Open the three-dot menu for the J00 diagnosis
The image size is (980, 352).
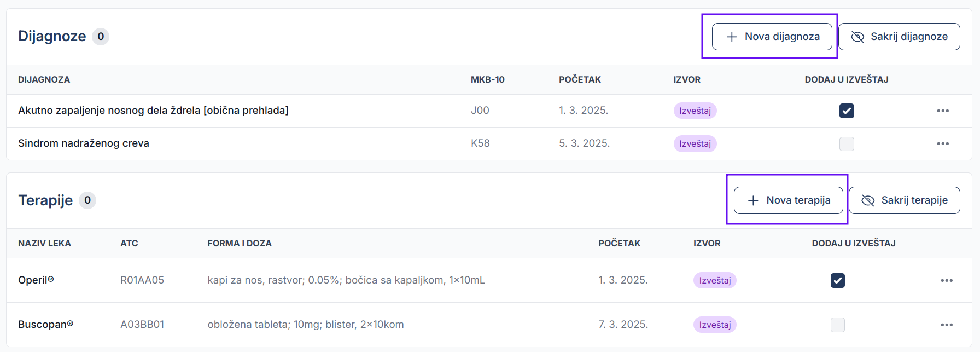pos(943,111)
